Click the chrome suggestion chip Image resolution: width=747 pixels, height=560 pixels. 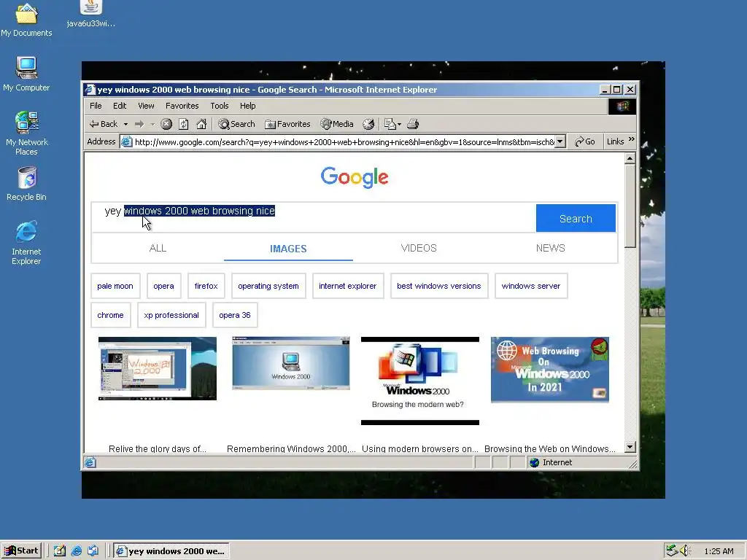tap(111, 315)
